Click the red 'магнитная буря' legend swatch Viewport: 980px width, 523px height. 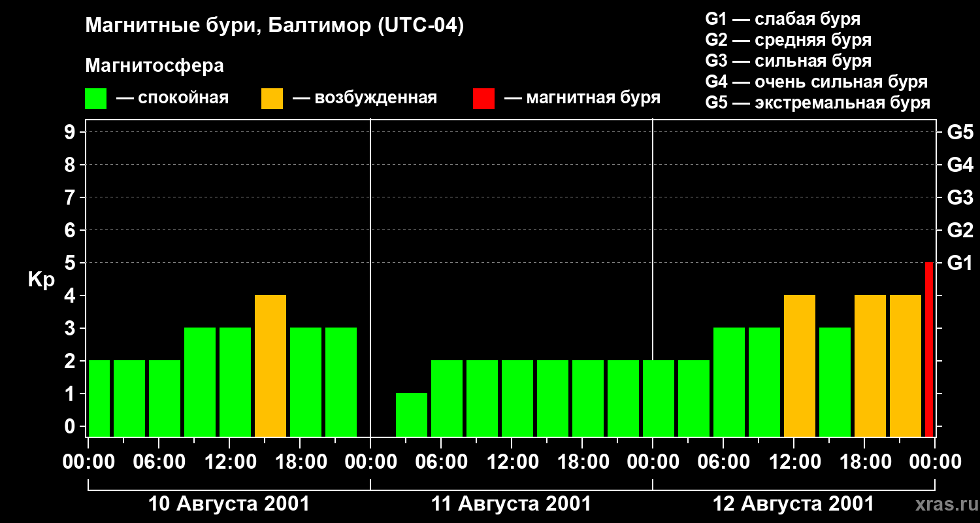click(x=483, y=99)
